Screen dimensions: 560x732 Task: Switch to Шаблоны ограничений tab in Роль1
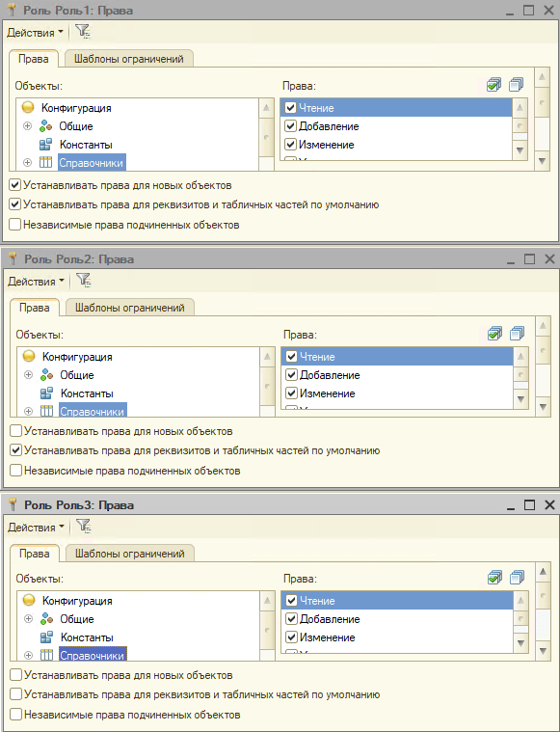[x=129, y=59]
